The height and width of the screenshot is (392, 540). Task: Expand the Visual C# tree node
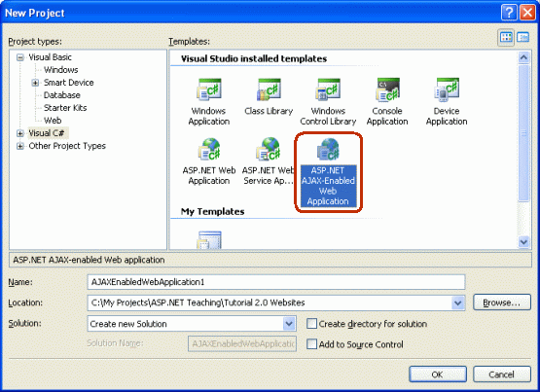(20, 133)
